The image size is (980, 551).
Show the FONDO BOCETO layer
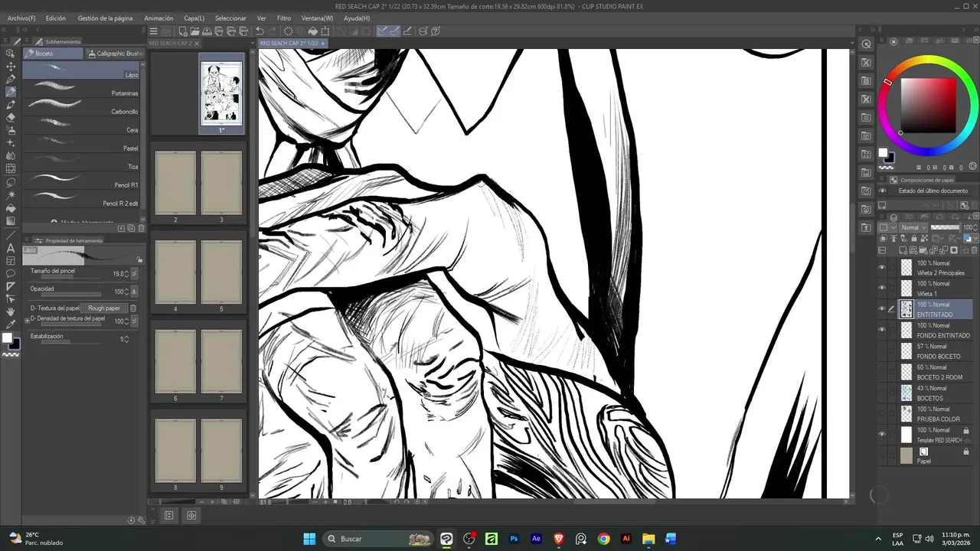coord(882,351)
